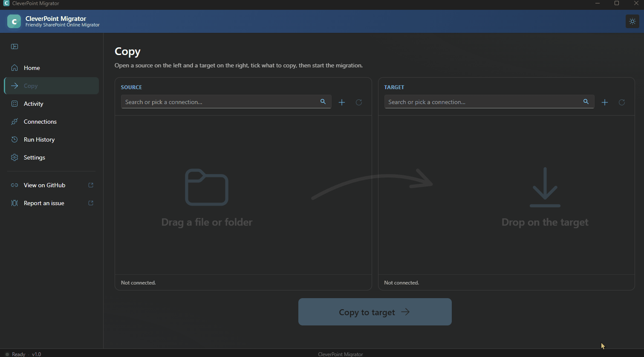Click the Copy arrow icon in sidebar
Image resolution: width=644 pixels, height=357 pixels.
coord(14,86)
